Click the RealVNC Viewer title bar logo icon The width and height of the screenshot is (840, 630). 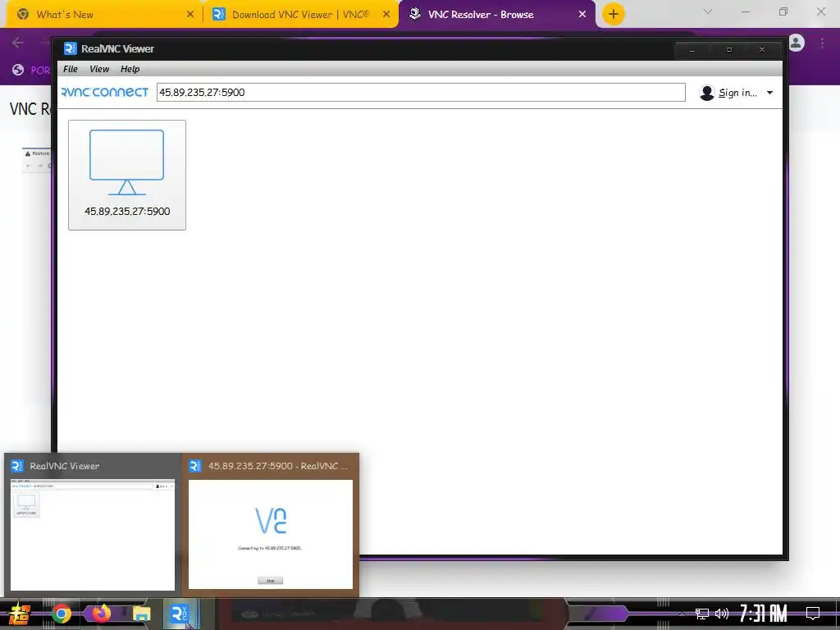pos(71,48)
